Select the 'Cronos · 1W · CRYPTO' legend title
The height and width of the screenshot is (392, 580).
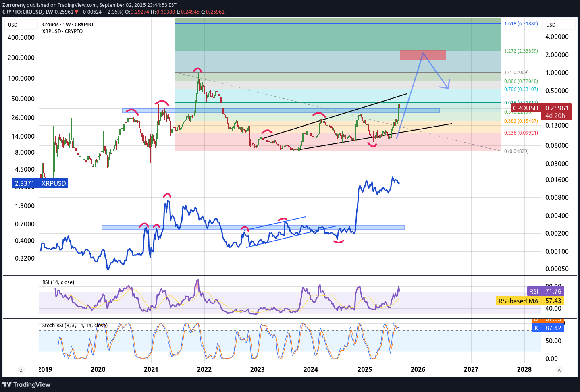click(x=68, y=24)
